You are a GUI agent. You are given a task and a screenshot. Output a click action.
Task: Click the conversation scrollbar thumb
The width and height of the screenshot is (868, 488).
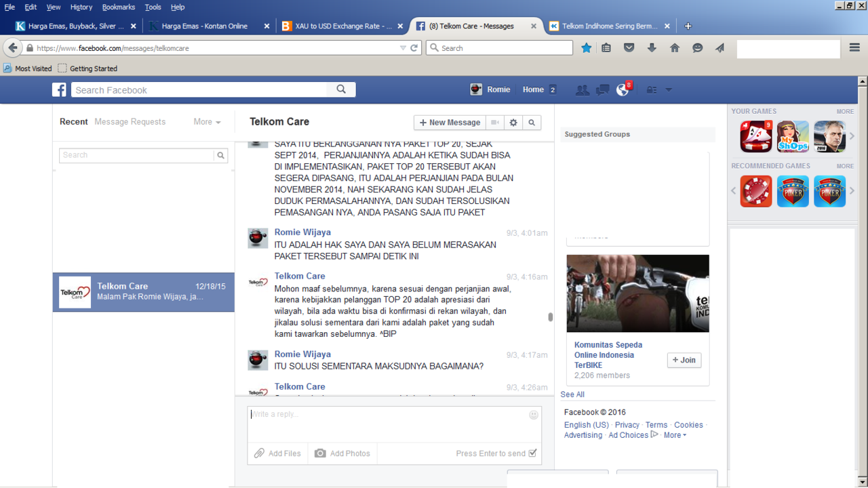point(550,317)
